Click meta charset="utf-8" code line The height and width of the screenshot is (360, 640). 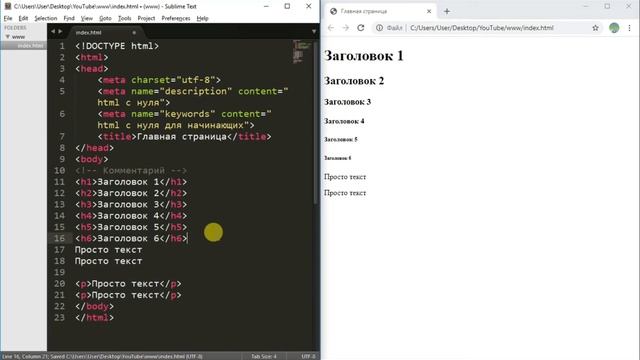(x=159, y=80)
